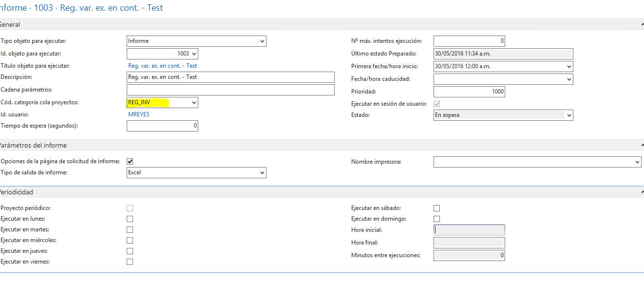Click the Descripción input field
Screen dimensions: 644x283
pos(230,77)
